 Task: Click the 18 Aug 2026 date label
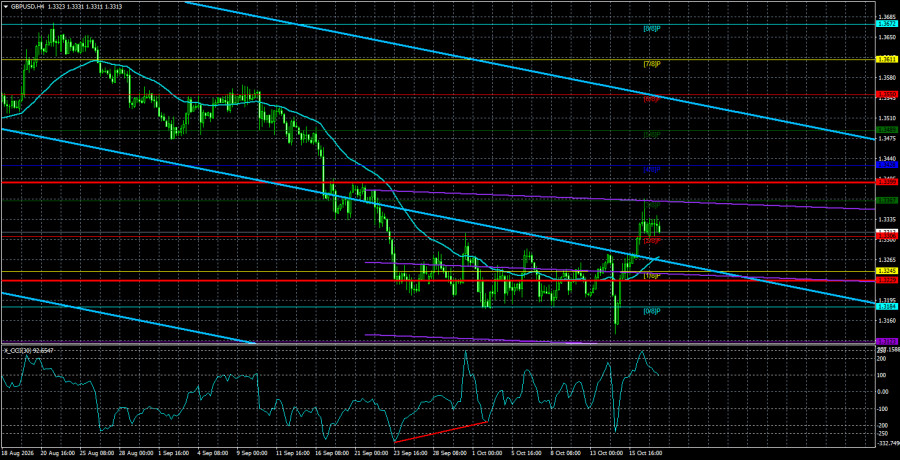click(x=17, y=453)
